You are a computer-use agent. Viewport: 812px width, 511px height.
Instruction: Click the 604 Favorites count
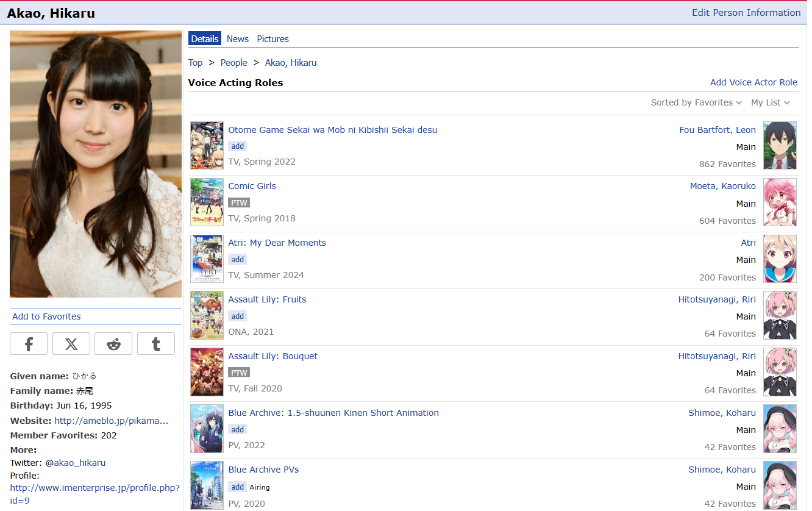point(727,221)
